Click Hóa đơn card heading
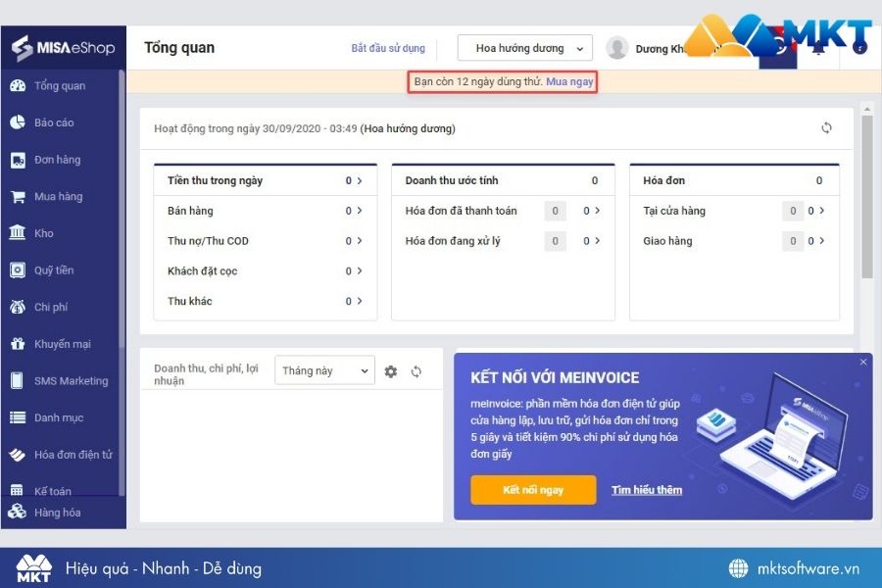This screenshot has width=882, height=588. 663,180
